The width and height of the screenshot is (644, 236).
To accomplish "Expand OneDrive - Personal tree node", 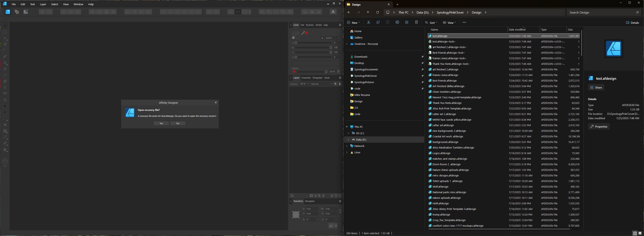I will pyautogui.click(x=347, y=44).
